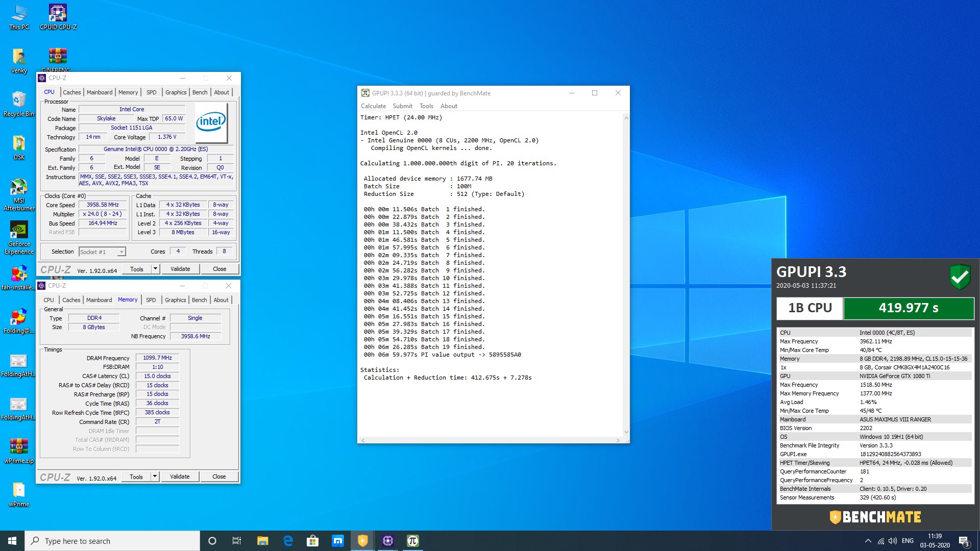Click Intel logo in CPU-Z
This screenshot has height=551, width=980.
point(211,122)
